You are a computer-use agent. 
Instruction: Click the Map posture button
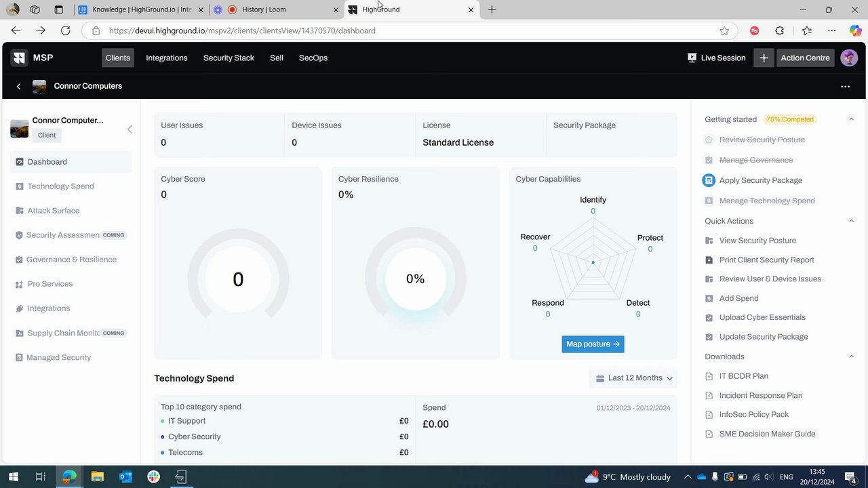pos(593,344)
